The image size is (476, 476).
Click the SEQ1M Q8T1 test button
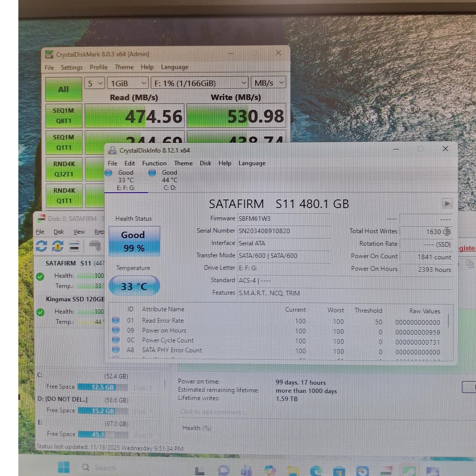pyautogui.click(x=64, y=116)
